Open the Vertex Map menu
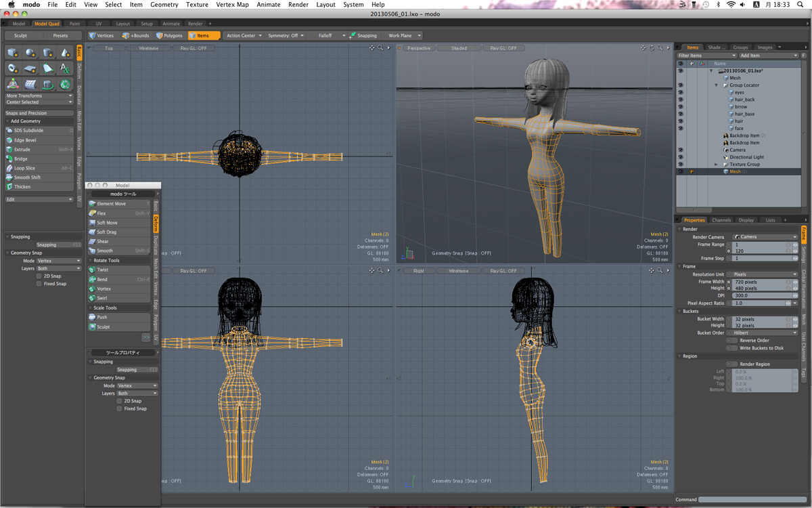Viewport: 812px width, 508px height. coord(232,5)
